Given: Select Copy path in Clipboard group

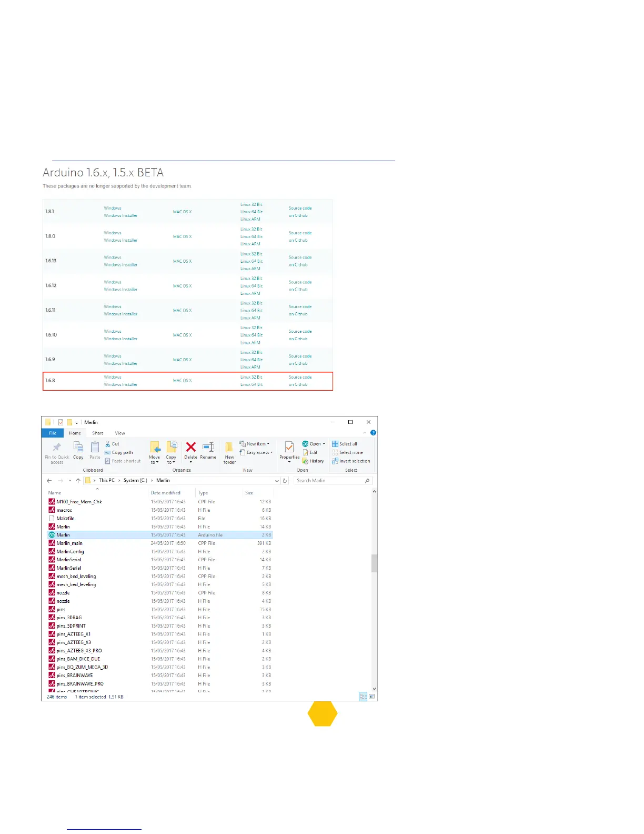Looking at the screenshot, I should (119, 452).
